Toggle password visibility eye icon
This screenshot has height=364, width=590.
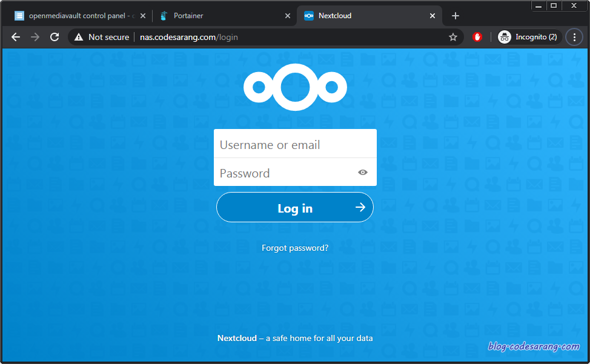coord(363,172)
